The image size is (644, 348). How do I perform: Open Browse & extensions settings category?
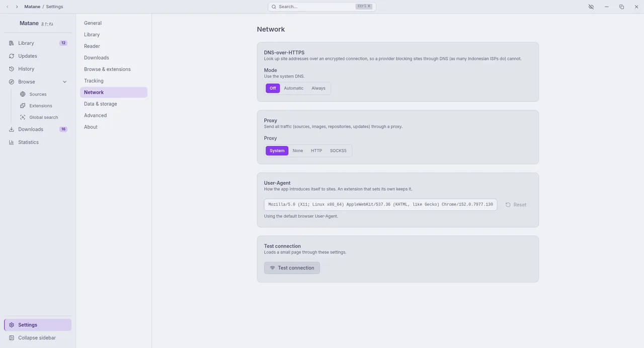[x=114, y=69]
